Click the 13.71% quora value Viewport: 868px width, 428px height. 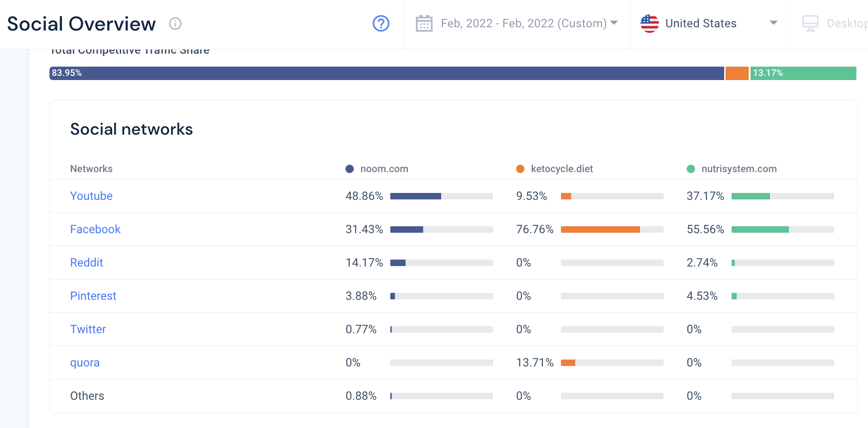coord(535,363)
